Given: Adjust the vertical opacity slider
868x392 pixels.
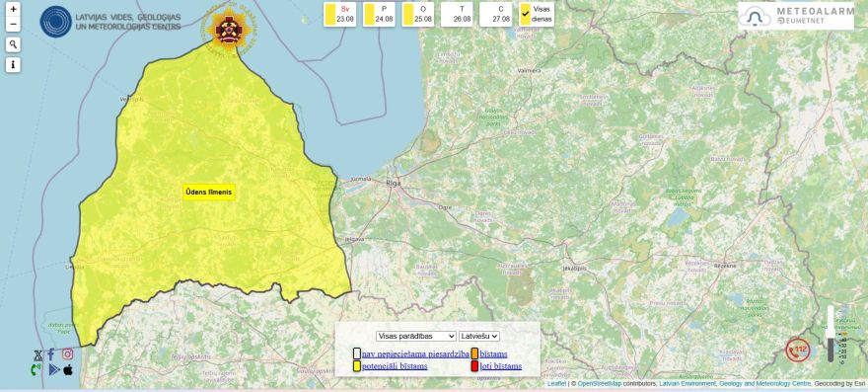Looking at the screenshot, I should click(x=831, y=335).
